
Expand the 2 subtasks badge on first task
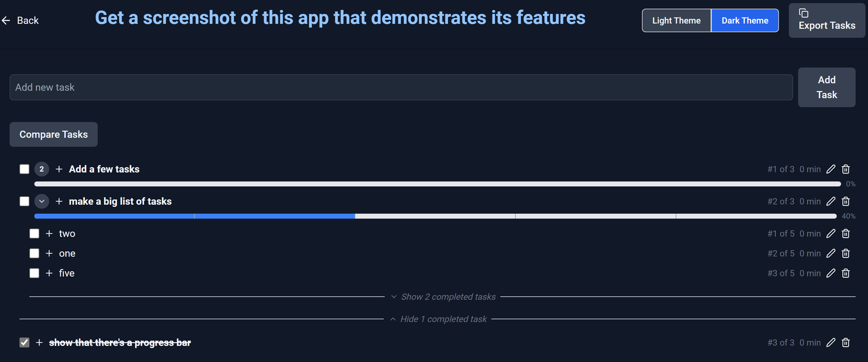(x=42, y=169)
